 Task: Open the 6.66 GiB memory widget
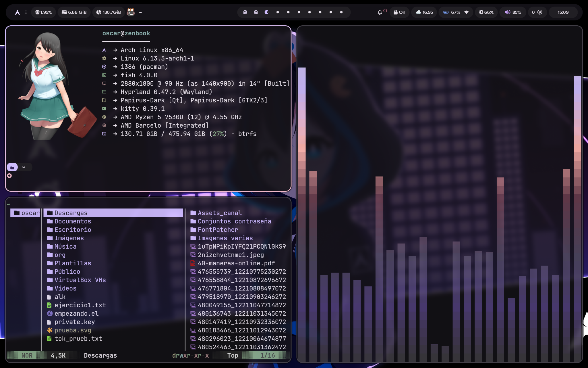tap(74, 12)
